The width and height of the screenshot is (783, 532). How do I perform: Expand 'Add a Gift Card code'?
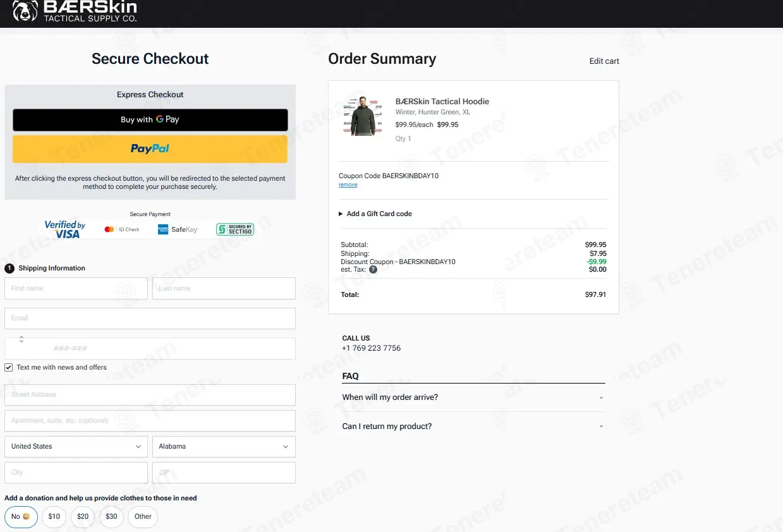click(375, 214)
